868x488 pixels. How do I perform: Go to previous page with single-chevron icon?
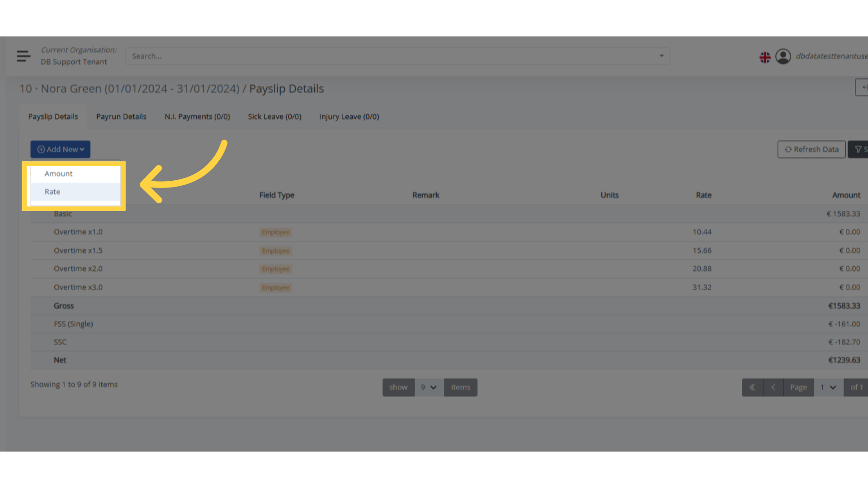point(773,387)
